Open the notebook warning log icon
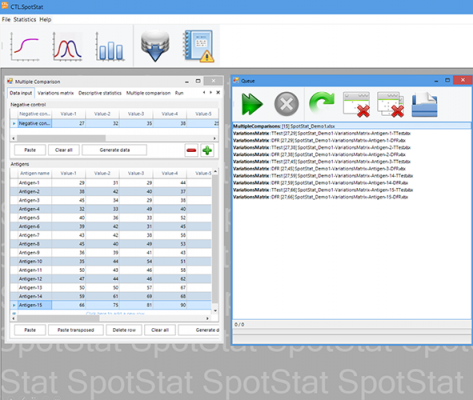The image size is (473, 400). (x=199, y=46)
